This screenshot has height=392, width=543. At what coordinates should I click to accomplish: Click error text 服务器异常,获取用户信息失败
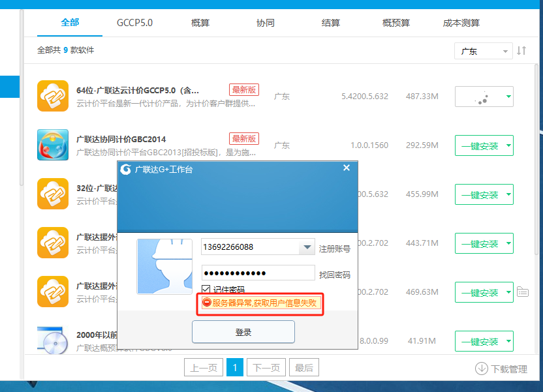click(264, 303)
